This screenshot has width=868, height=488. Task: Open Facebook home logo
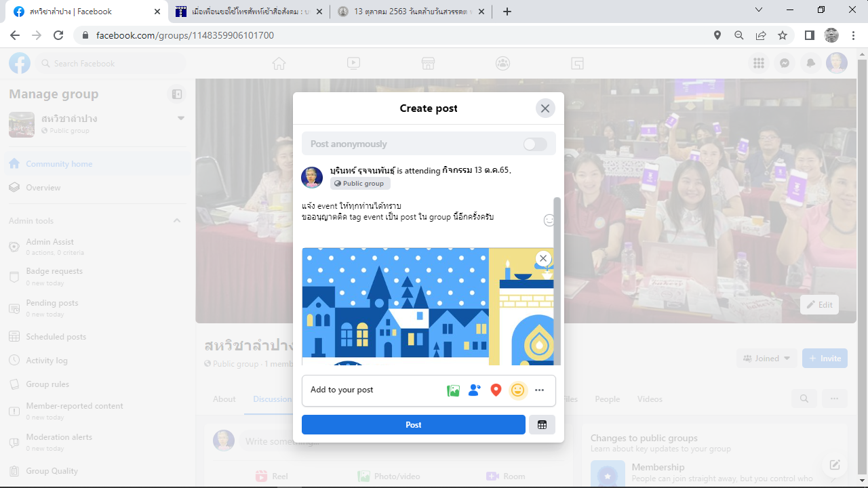click(20, 63)
